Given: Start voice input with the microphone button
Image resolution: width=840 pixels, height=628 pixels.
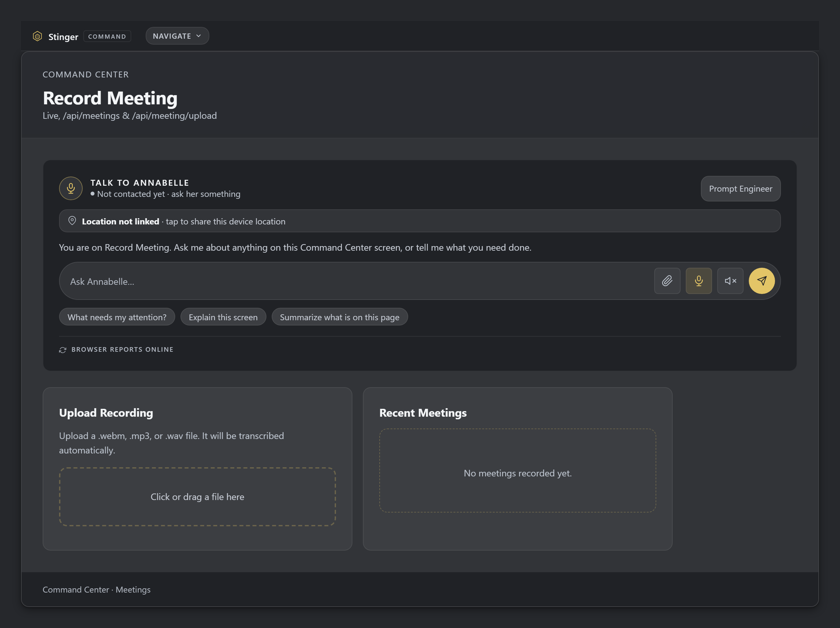Looking at the screenshot, I should tap(698, 281).
